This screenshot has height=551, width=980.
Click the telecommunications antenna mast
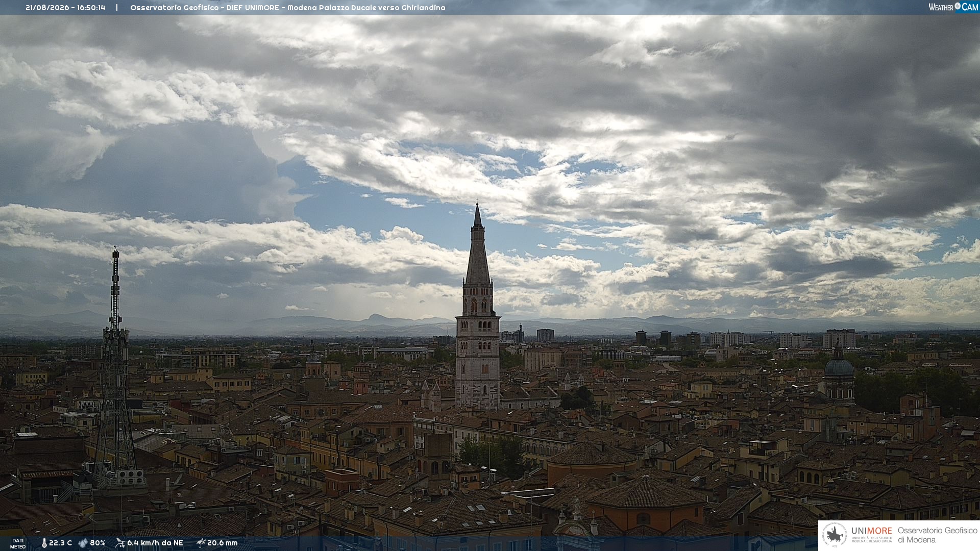coord(115,367)
